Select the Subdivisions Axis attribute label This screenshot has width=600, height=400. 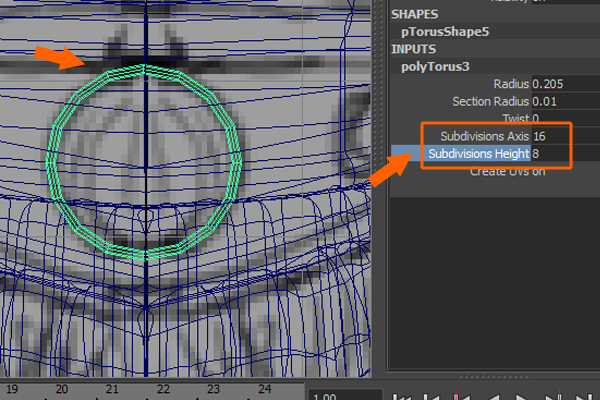point(484,136)
